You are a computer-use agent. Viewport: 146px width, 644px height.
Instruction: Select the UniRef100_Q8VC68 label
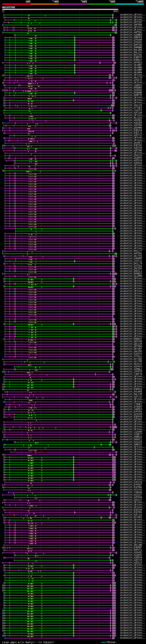[x=131, y=341]
